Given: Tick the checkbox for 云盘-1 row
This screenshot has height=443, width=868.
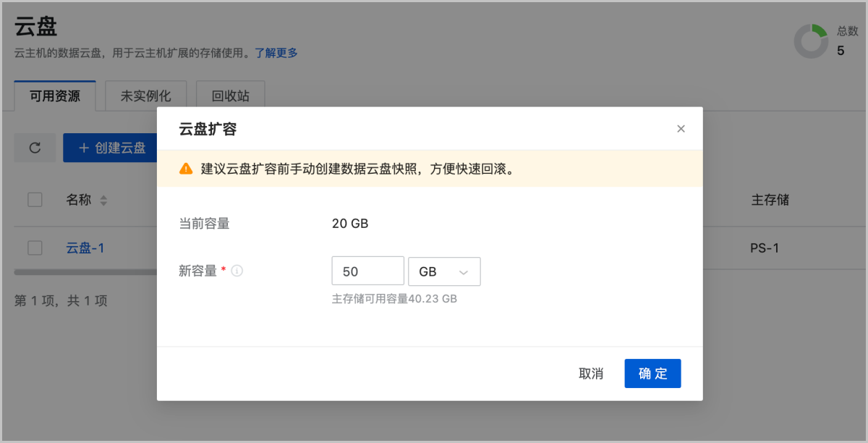Looking at the screenshot, I should tap(35, 248).
